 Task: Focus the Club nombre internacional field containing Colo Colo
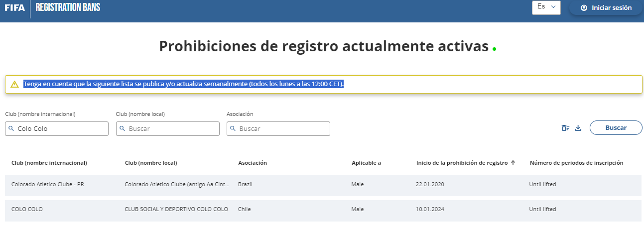(x=60, y=128)
